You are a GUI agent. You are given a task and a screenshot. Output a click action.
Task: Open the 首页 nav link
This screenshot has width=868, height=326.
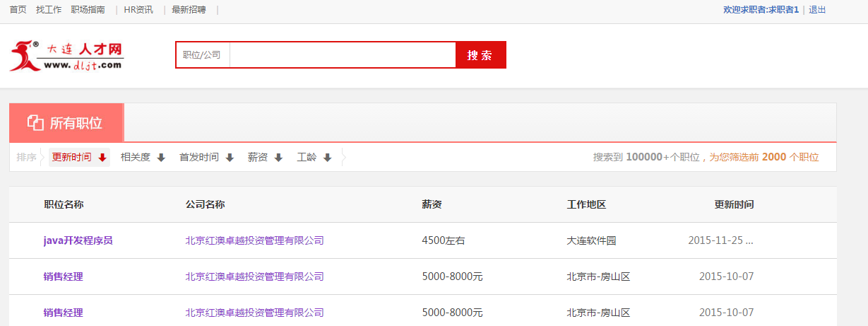click(18, 10)
